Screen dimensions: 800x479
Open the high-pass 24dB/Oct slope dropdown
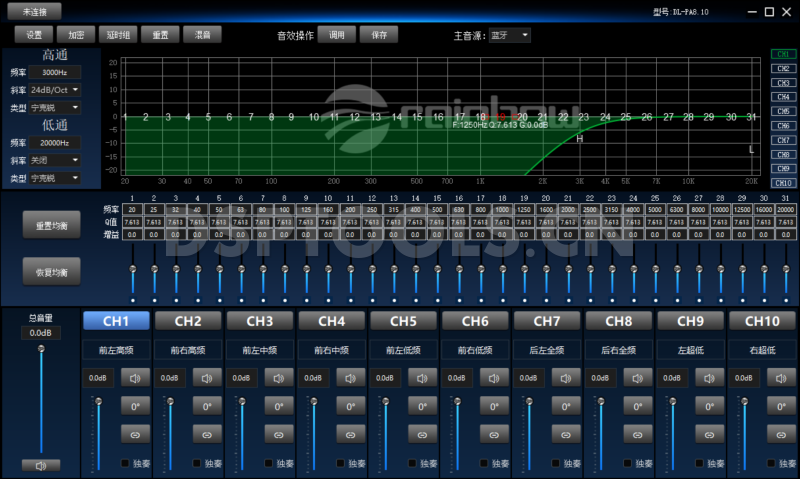tap(55, 90)
